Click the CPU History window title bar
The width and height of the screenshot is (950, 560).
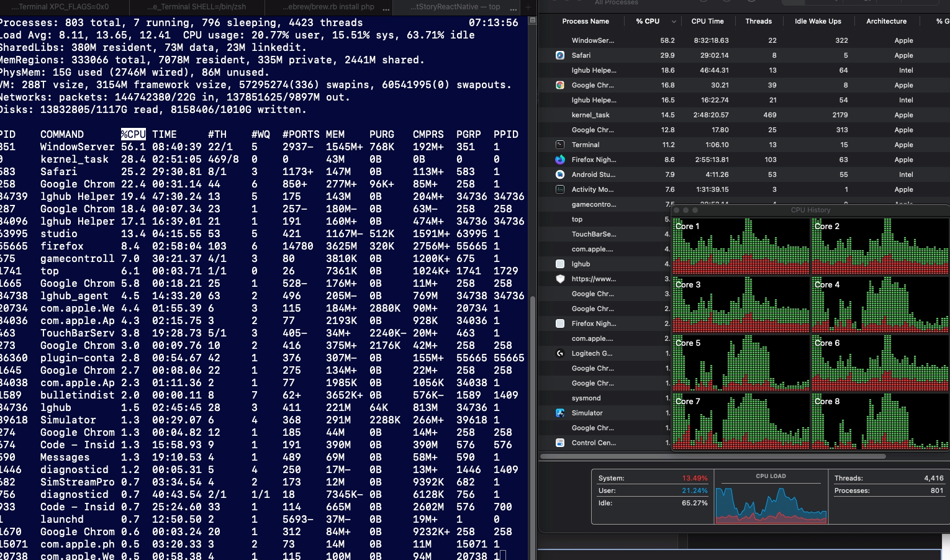pos(811,210)
